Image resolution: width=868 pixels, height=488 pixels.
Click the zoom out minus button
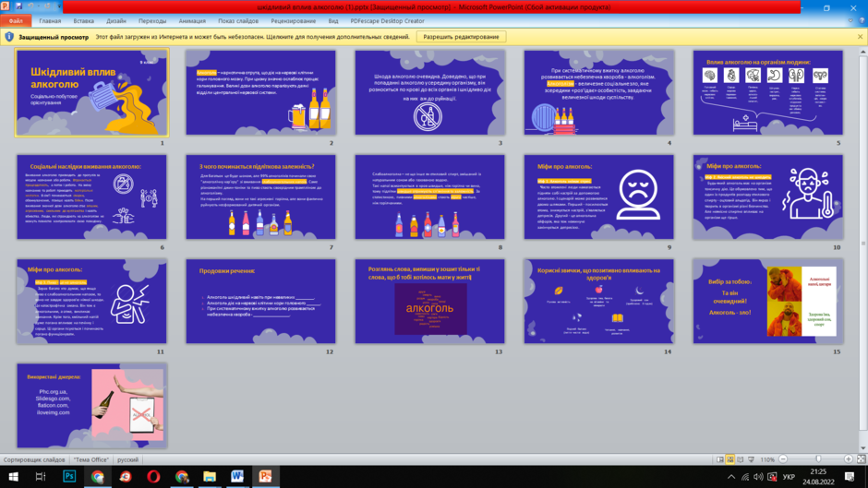(783, 459)
